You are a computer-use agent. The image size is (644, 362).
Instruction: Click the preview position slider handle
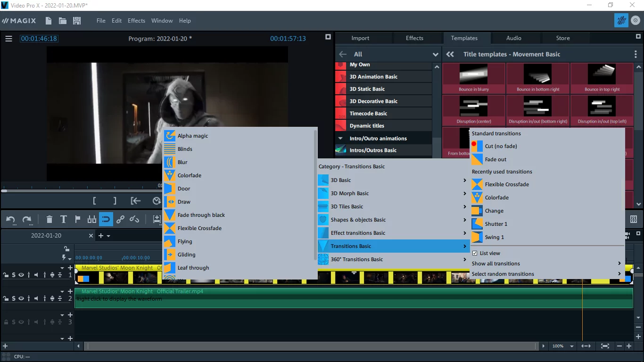[4, 191]
